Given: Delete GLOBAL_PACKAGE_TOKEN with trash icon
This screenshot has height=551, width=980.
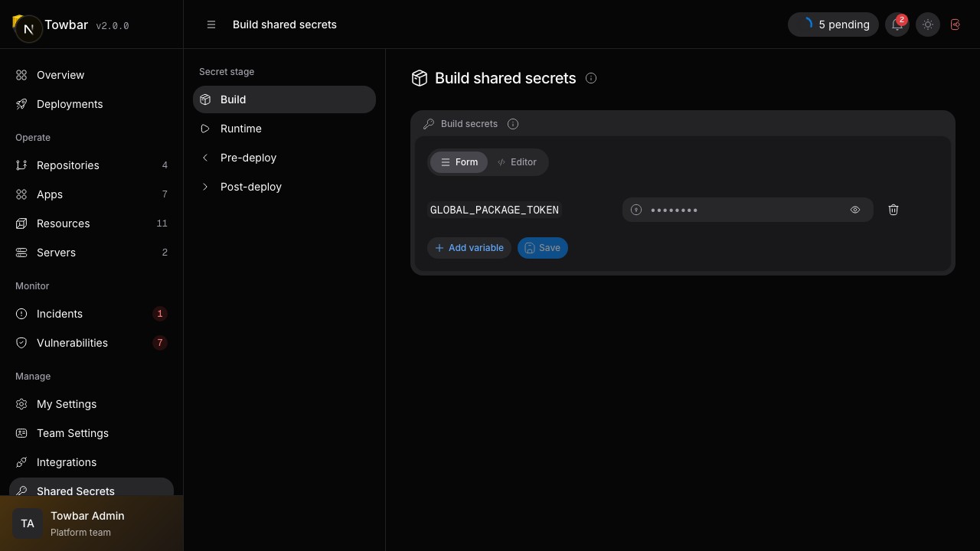Looking at the screenshot, I should click(893, 210).
